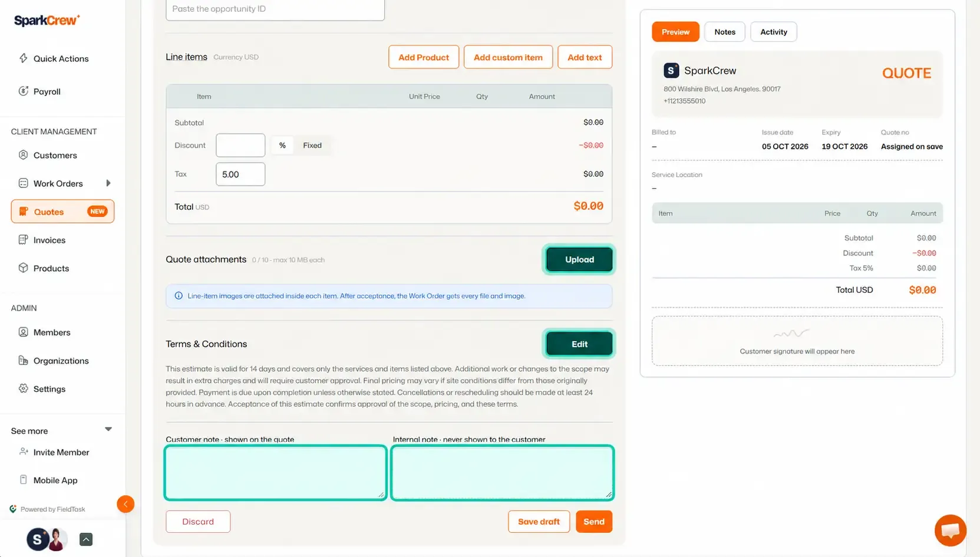980x557 pixels.
Task: Select Fixed discount type
Action: (x=312, y=146)
